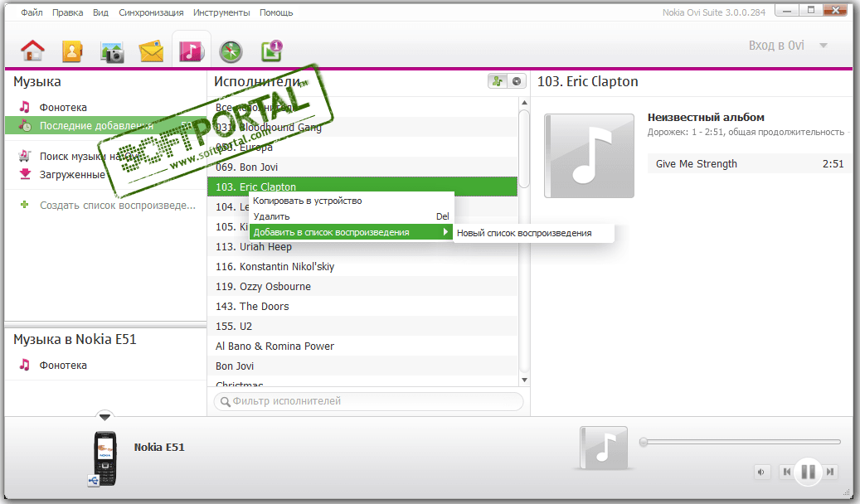The width and height of the screenshot is (860, 504).
Task: Expand the Добавить в список воспроизведения submenu arrow
Action: point(446,232)
